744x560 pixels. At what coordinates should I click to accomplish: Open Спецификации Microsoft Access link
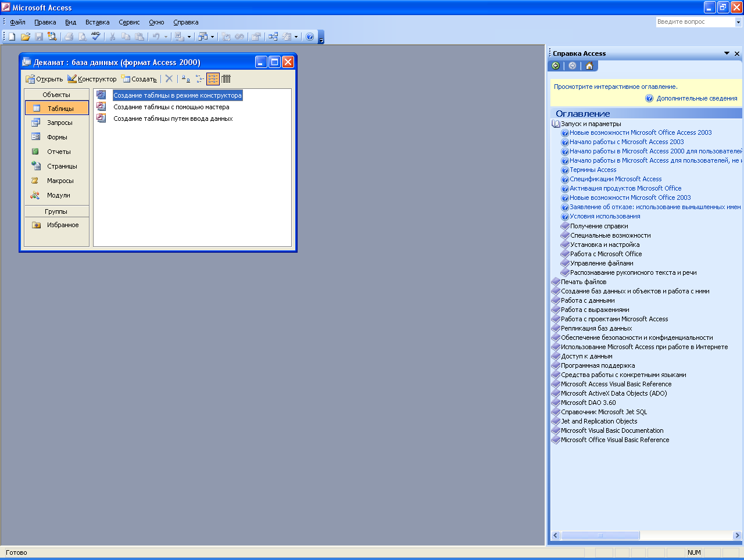tap(616, 179)
